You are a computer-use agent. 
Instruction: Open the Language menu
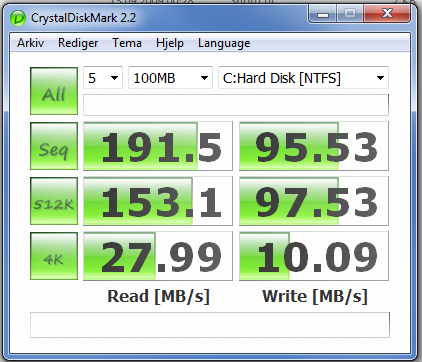[224, 43]
